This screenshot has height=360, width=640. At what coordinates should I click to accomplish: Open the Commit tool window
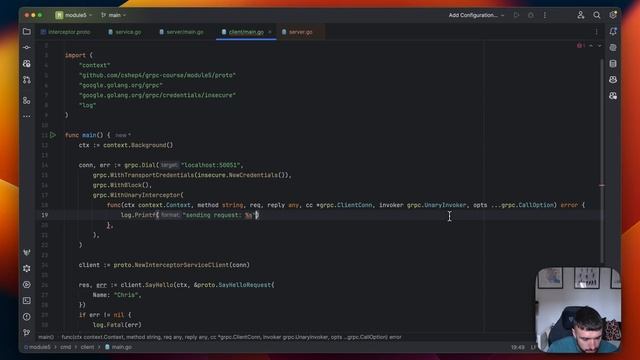point(27,48)
